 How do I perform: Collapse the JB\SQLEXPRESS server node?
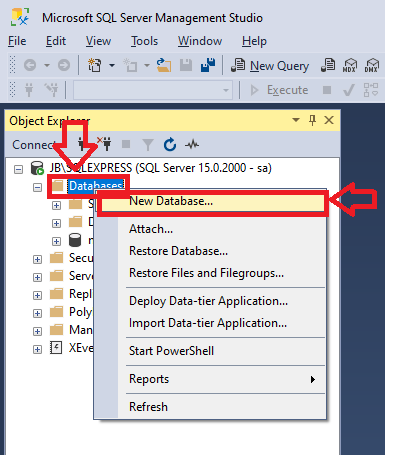pos(18,169)
